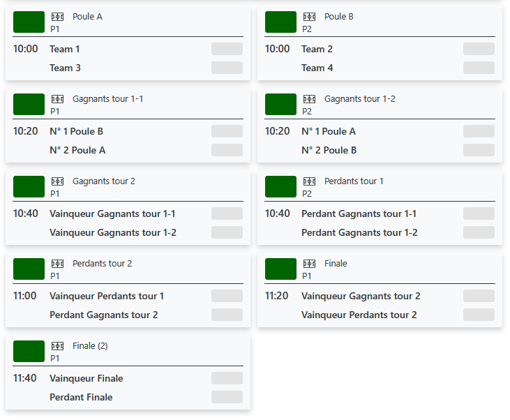Click the green swatch on the Poule A card
The image size is (510, 420).
29,22
